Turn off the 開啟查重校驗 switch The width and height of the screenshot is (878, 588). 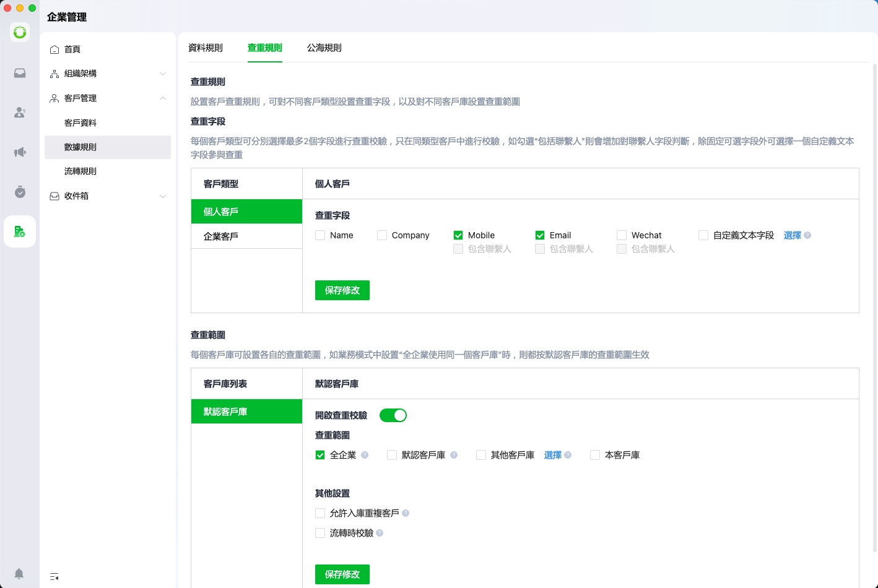click(393, 415)
